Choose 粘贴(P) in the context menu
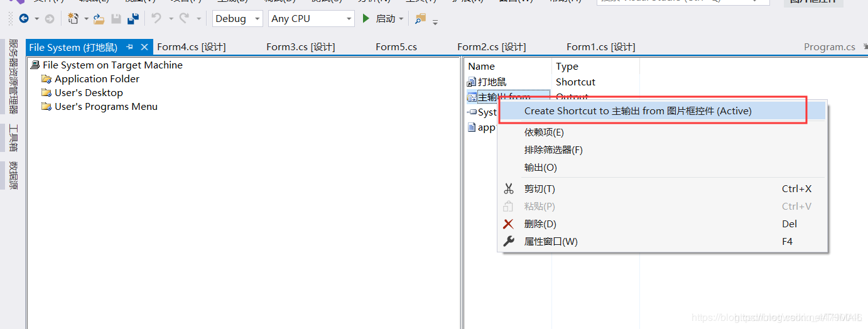The image size is (868, 329). pos(662,207)
